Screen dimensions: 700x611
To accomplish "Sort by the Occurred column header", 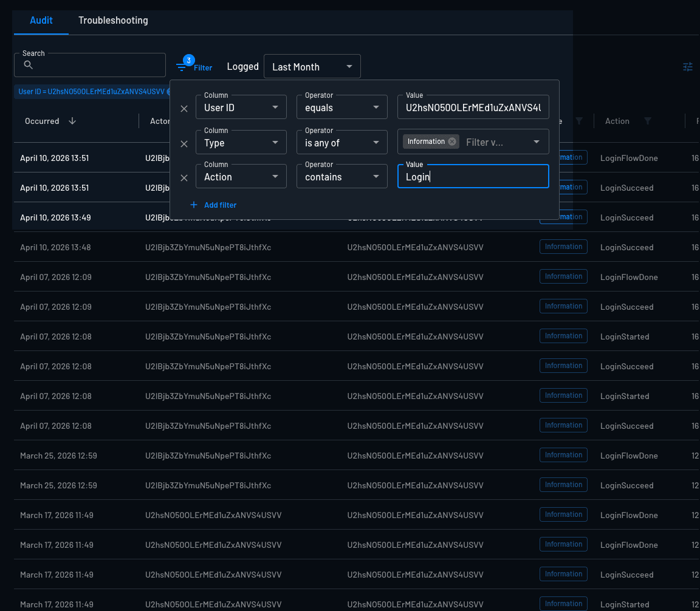I will click(42, 121).
